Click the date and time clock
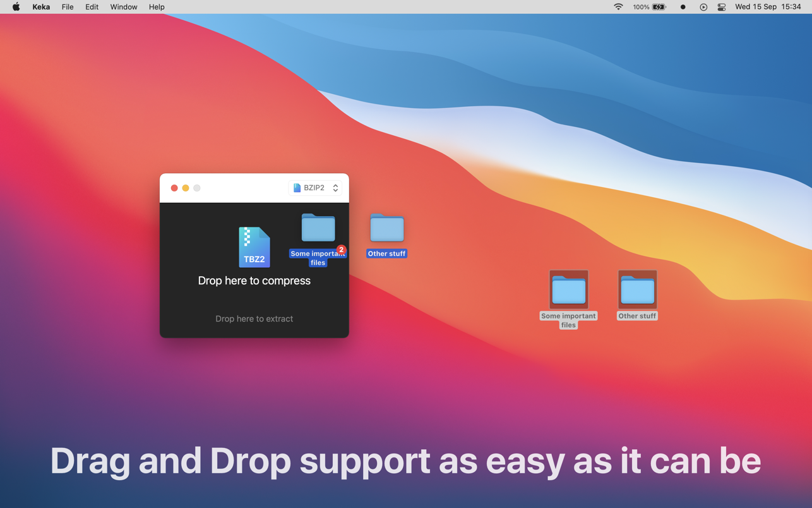Viewport: 812px width, 508px height. (767, 7)
